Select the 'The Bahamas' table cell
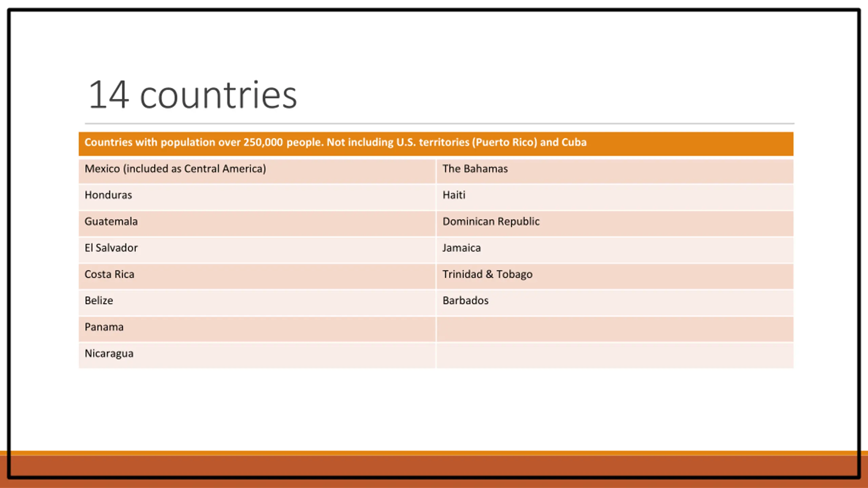 pos(615,171)
